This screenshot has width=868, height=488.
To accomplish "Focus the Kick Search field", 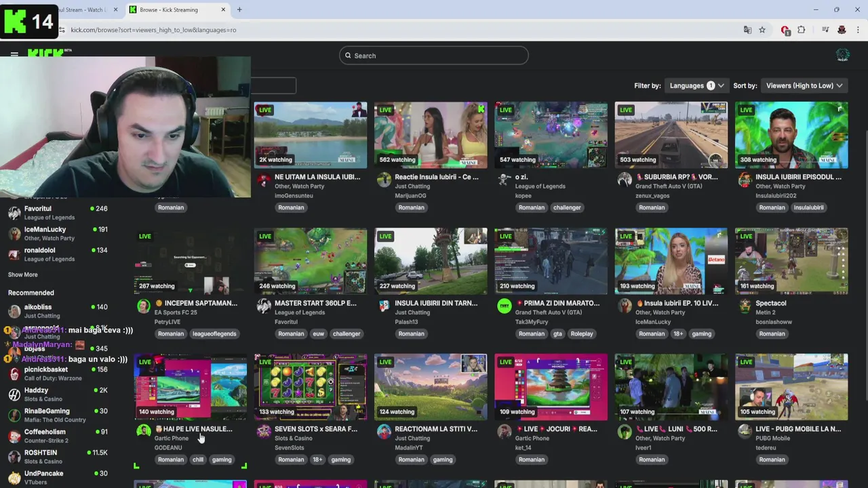I will click(434, 56).
